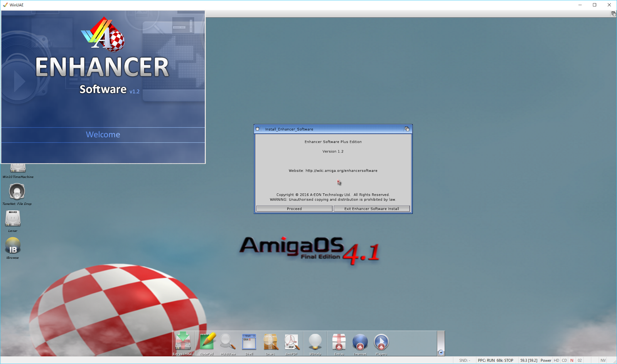
Task: Click the SND status field
Action: click(465, 361)
